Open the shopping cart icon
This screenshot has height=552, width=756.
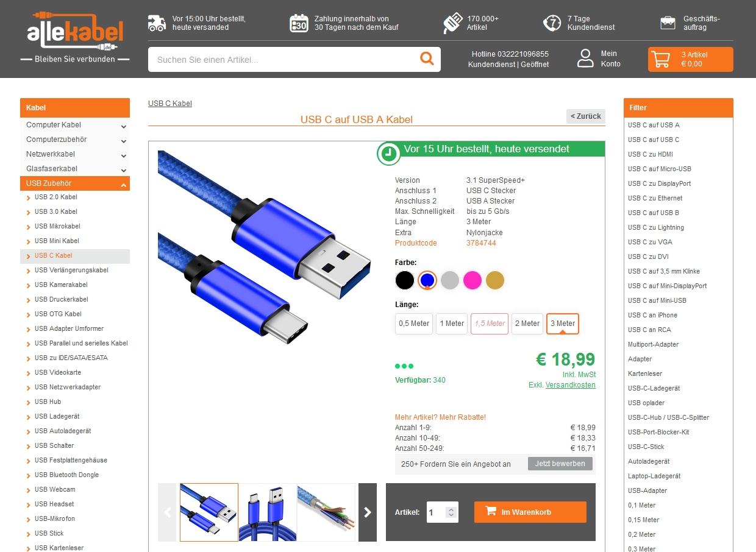(660, 59)
